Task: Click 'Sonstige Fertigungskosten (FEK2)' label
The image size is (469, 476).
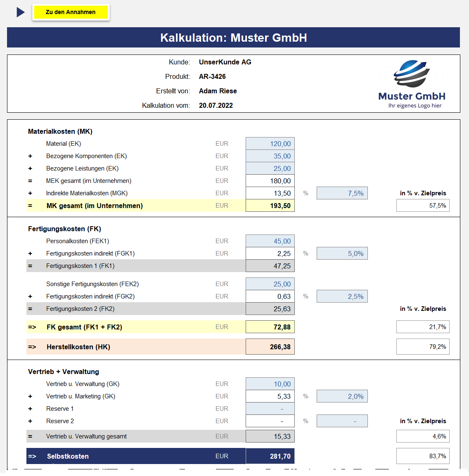Action: (92, 284)
